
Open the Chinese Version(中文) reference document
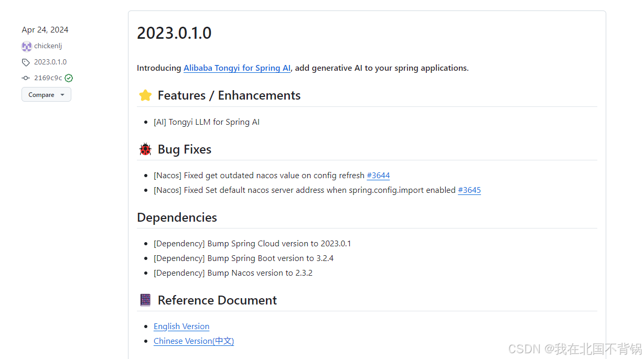pos(194,341)
